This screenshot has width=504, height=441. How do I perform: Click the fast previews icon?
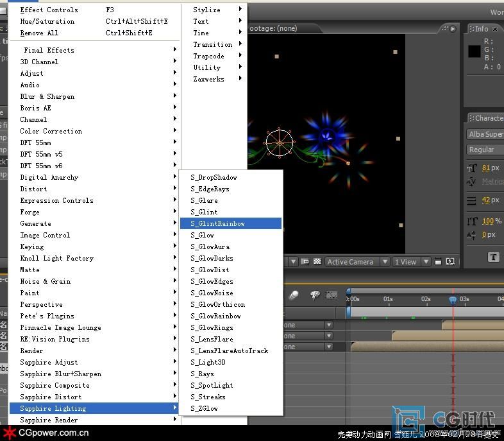450,261
